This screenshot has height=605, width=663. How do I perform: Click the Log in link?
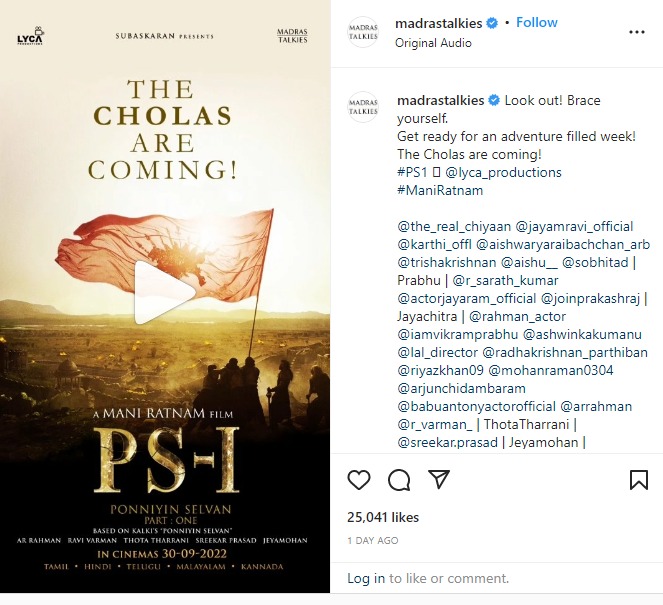point(366,578)
